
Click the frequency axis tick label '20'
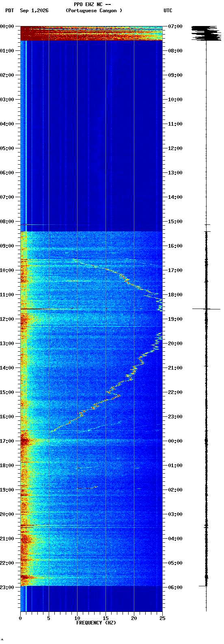coord(134,618)
